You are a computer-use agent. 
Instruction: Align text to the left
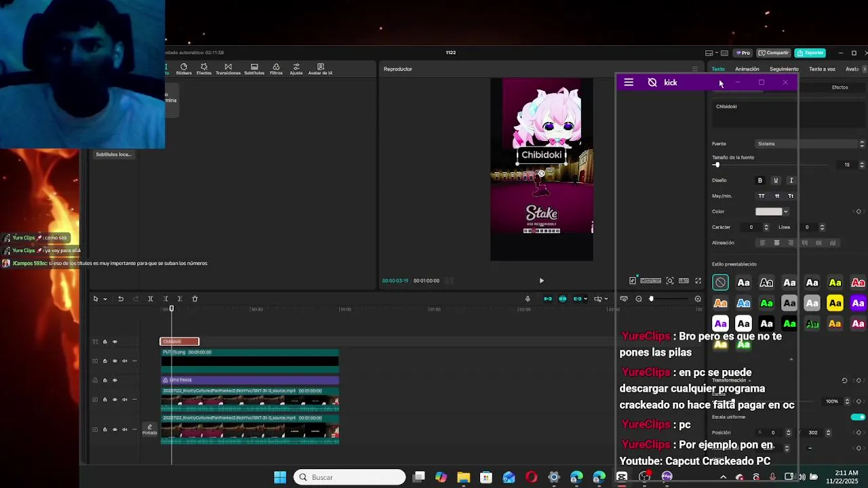tap(762, 243)
